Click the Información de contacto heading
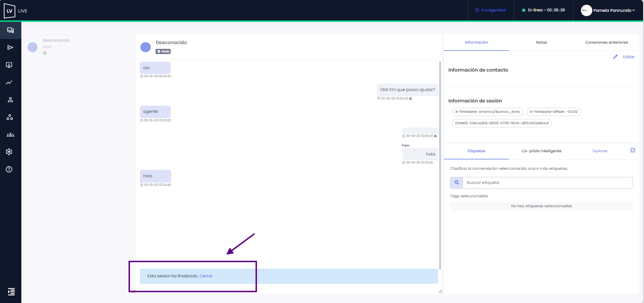The width and height of the screenshot is (644, 303). click(478, 70)
